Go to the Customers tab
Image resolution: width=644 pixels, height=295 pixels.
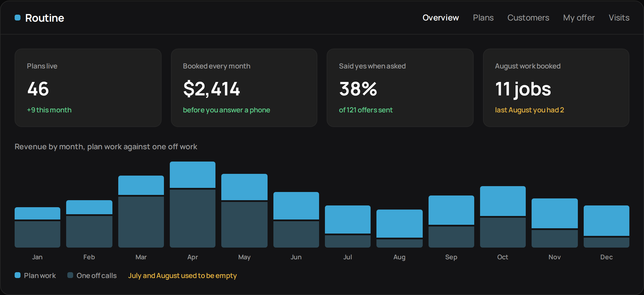[x=528, y=18]
